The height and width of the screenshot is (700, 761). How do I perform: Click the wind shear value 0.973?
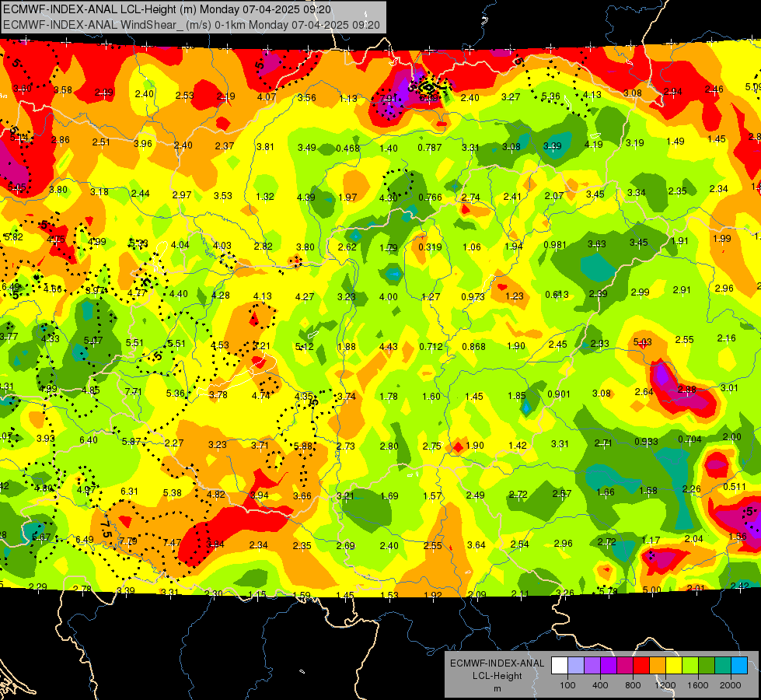tap(473, 296)
